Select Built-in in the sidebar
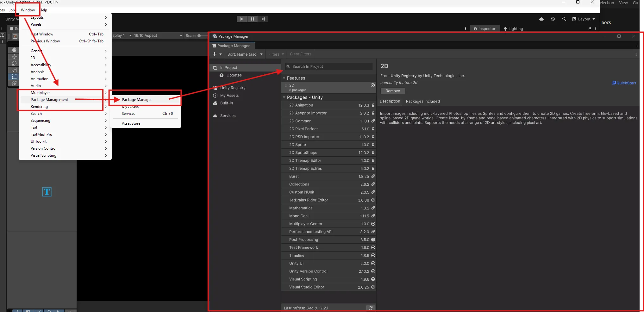The image size is (644, 312). coord(245,103)
